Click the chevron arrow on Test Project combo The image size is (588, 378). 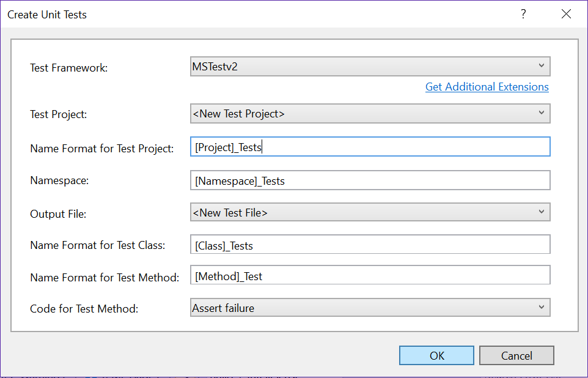(x=542, y=113)
